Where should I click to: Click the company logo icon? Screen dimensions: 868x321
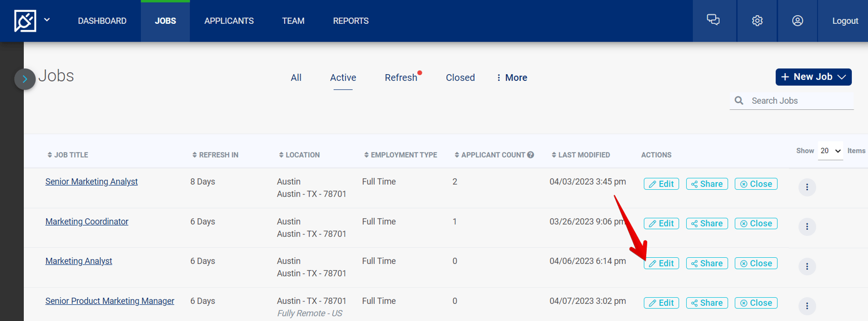pos(25,21)
